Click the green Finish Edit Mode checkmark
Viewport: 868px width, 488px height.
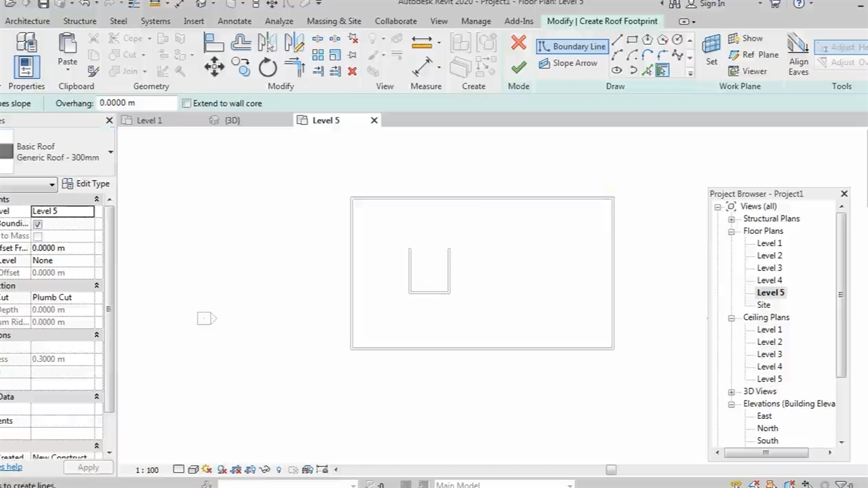click(519, 67)
